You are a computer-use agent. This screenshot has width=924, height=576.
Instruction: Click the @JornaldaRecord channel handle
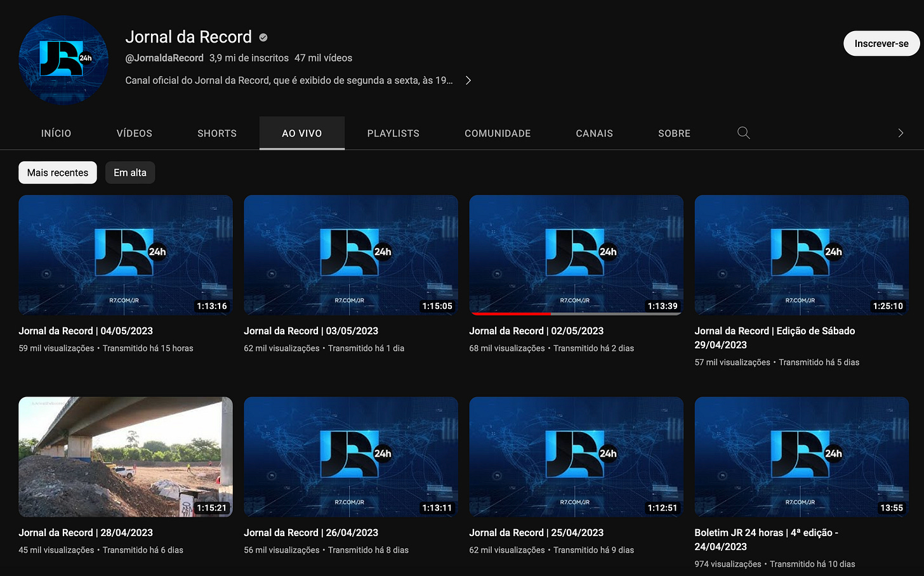[164, 58]
